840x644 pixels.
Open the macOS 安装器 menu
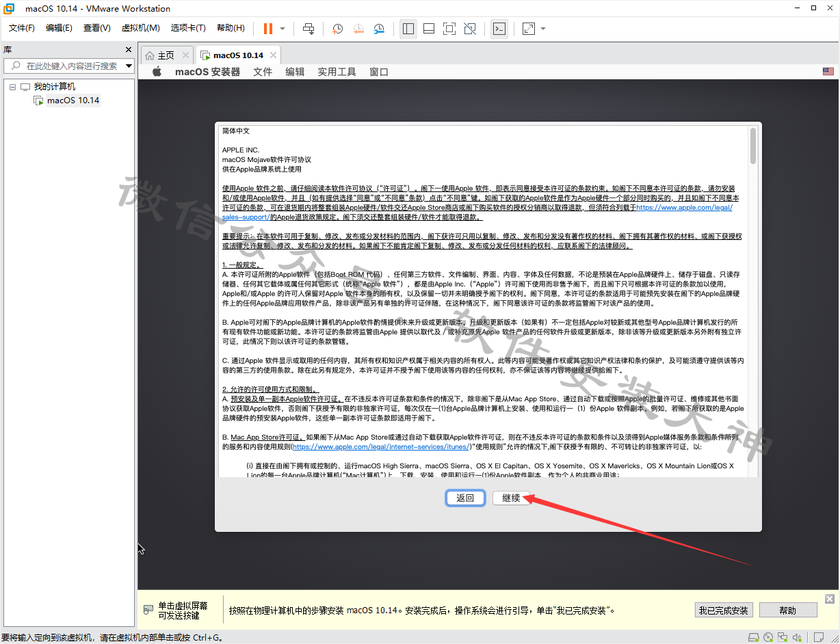[208, 72]
